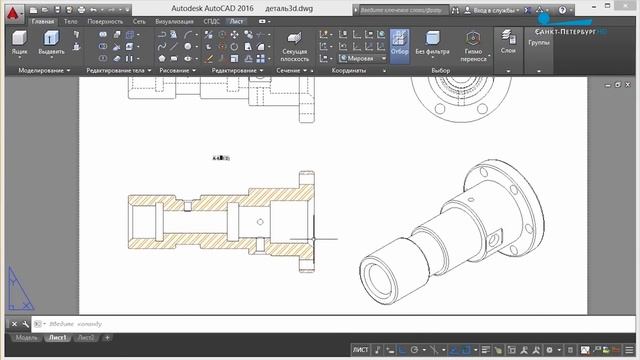Select the polygon tool in Рисование panel
Viewport: 640px width, 360px height.
162,58
